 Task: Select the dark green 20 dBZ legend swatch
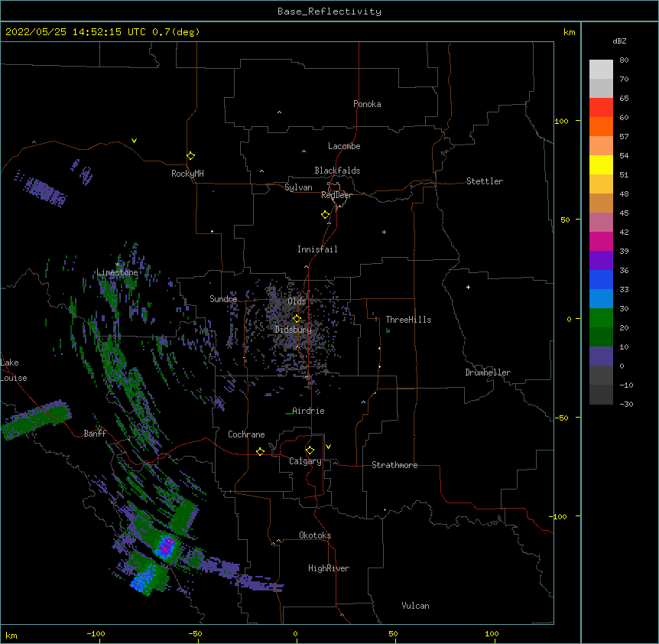coord(601,337)
